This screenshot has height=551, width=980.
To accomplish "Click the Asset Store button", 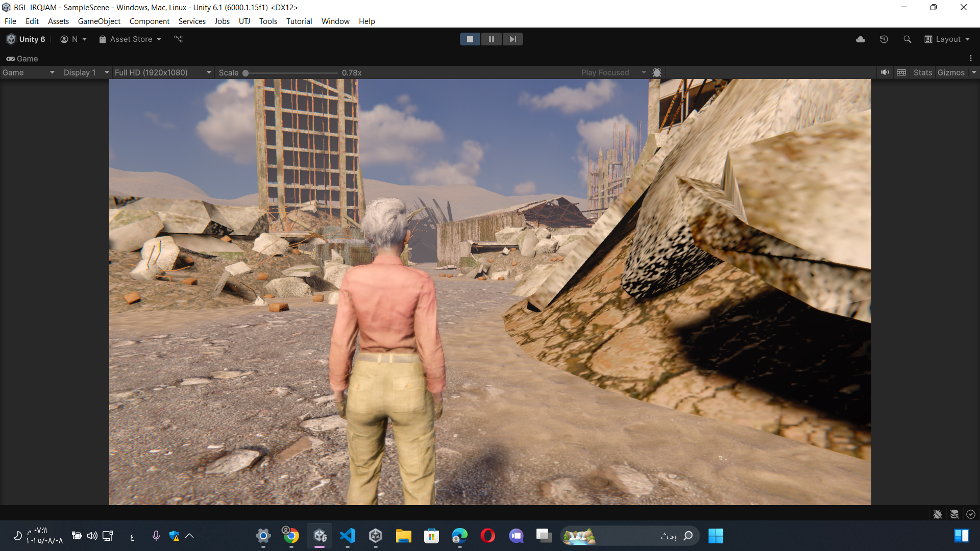I will click(130, 39).
